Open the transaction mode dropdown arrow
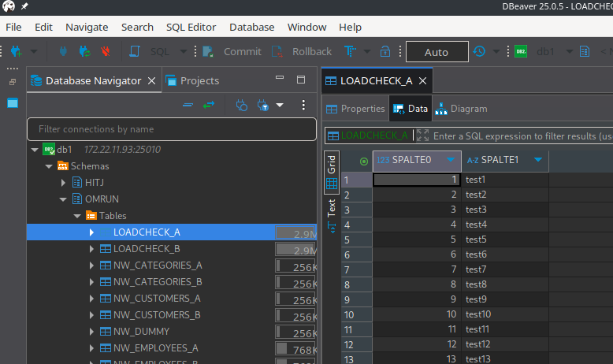The image size is (613, 364). coord(366,51)
